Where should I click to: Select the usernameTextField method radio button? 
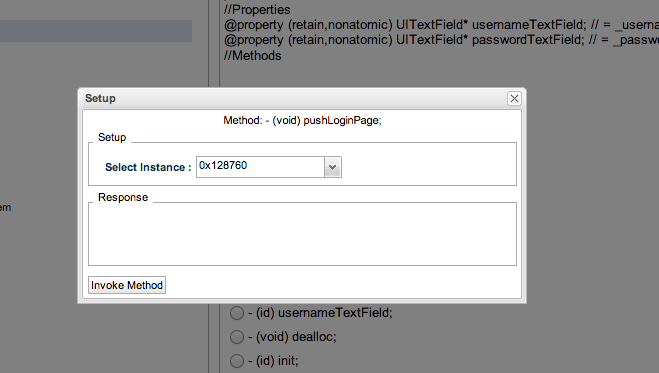pyautogui.click(x=237, y=313)
